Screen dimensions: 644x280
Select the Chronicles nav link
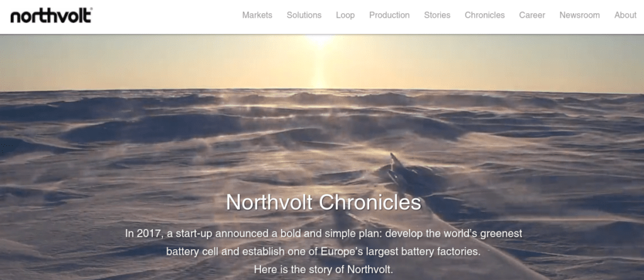[x=485, y=15]
